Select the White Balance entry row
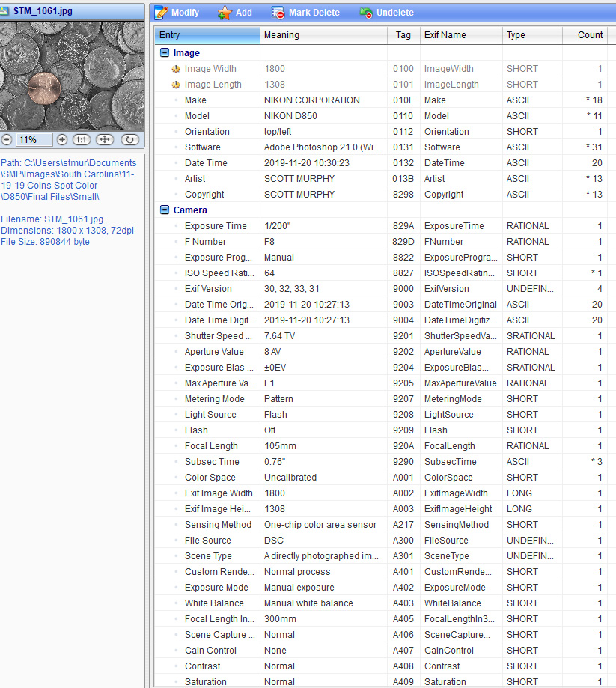The height and width of the screenshot is (688, 616). pyautogui.click(x=214, y=603)
